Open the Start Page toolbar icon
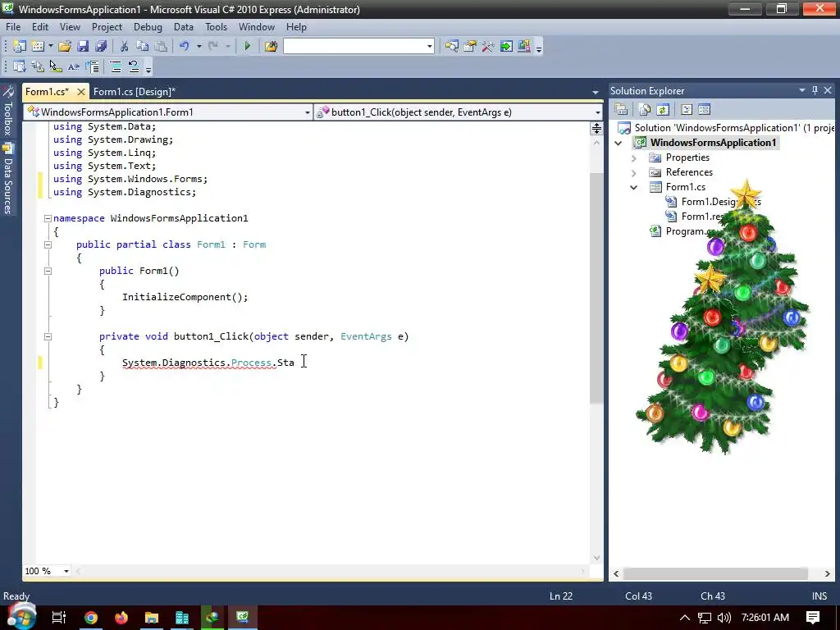The image size is (840, 630). [x=505, y=46]
